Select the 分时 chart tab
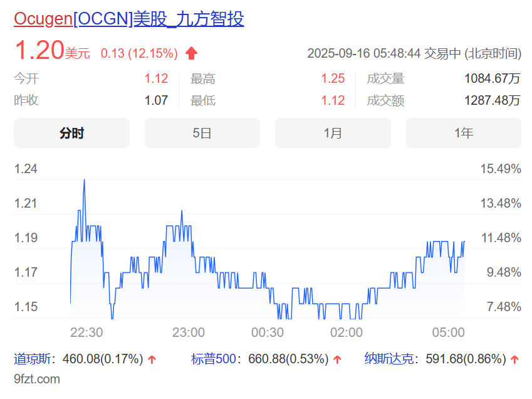532x399 pixels. coord(71,133)
